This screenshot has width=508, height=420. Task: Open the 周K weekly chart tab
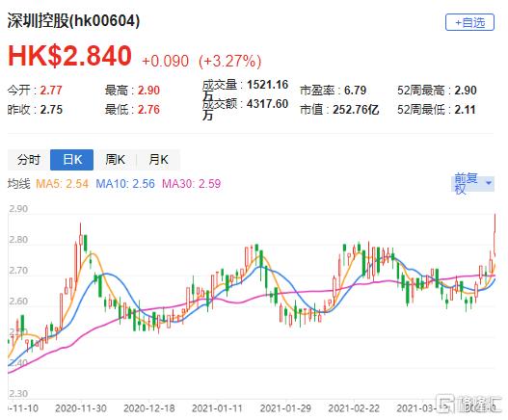point(115,160)
